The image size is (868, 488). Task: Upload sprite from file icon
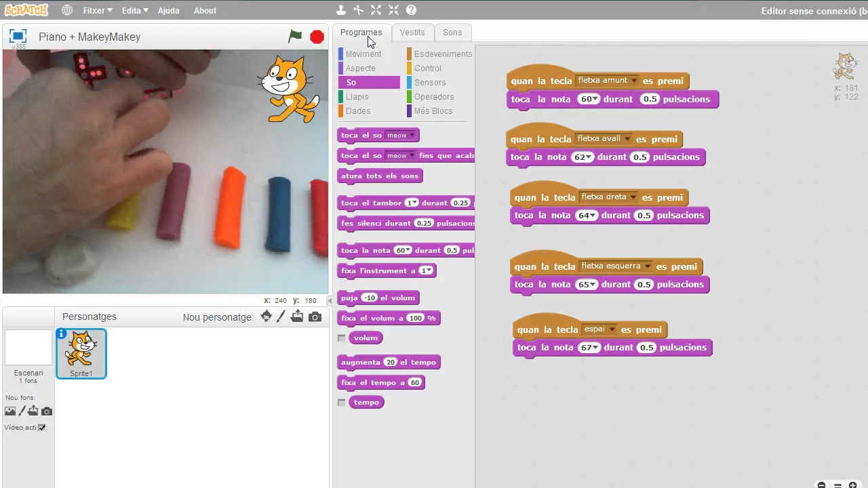297,317
